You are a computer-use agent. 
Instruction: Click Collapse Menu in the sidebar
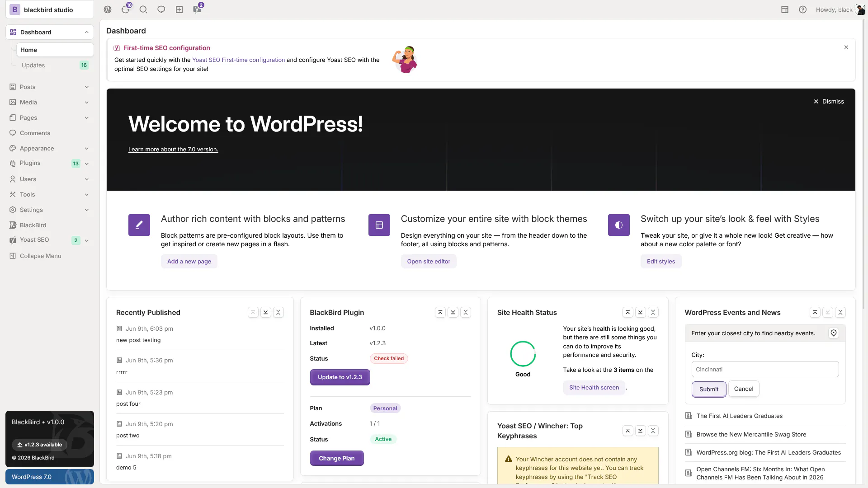click(x=50, y=256)
